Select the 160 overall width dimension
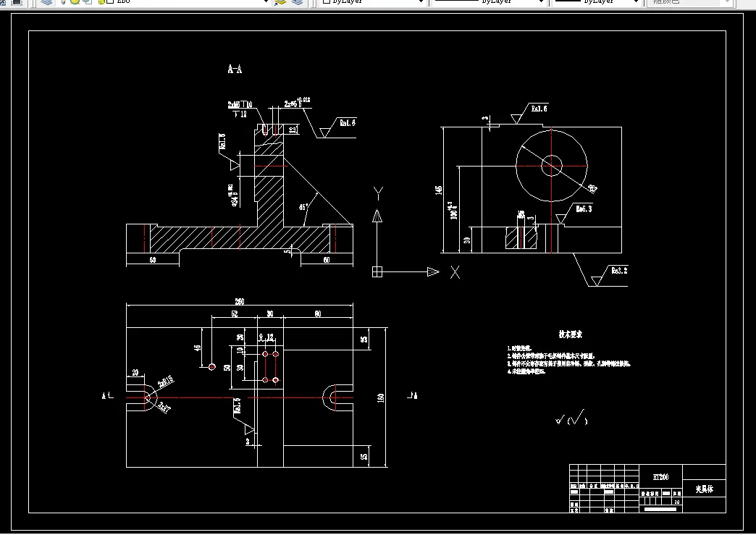The height and width of the screenshot is (535, 756). 381,398
